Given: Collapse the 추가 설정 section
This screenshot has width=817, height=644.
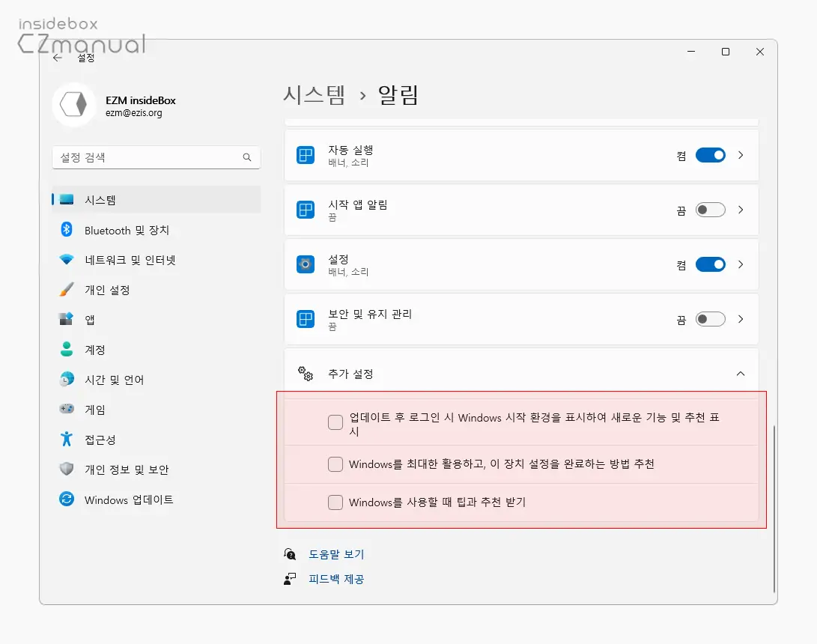Looking at the screenshot, I should pyautogui.click(x=740, y=373).
